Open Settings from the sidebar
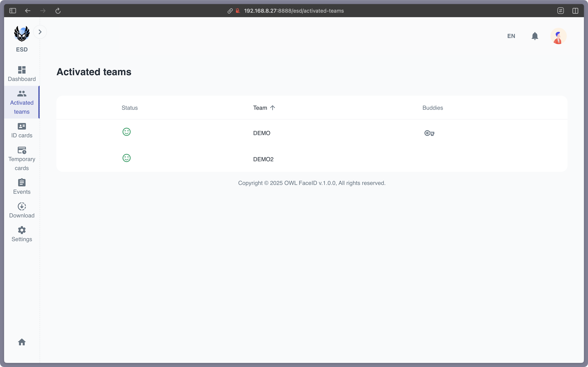 pos(22,234)
